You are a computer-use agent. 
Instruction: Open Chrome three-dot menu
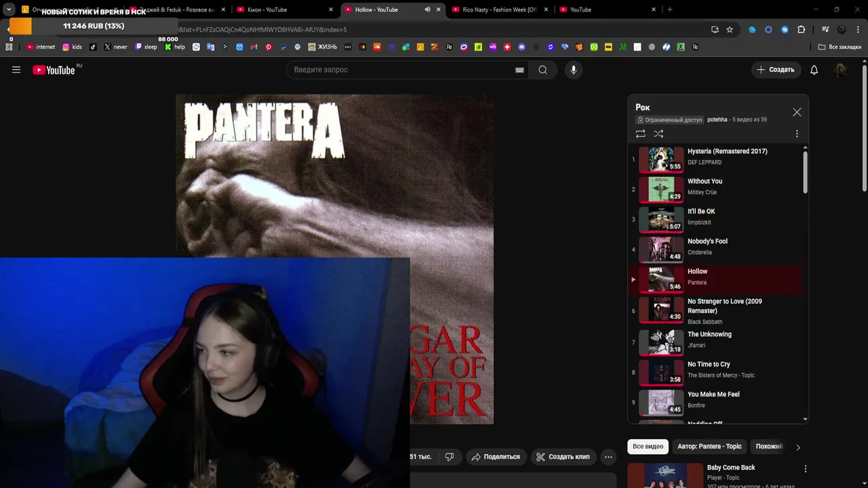pos(857,29)
